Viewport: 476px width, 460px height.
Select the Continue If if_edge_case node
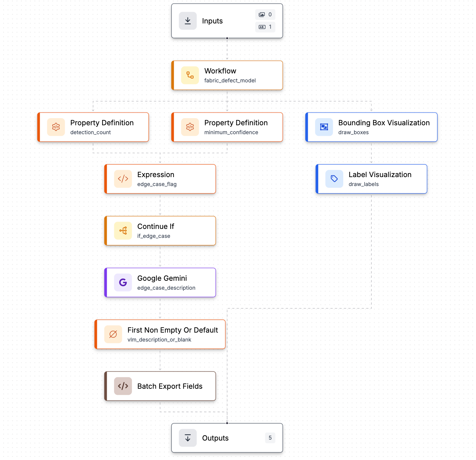coord(160,231)
